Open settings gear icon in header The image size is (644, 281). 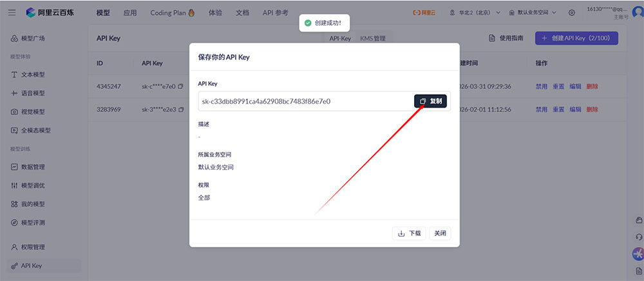click(x=572, y=13)
